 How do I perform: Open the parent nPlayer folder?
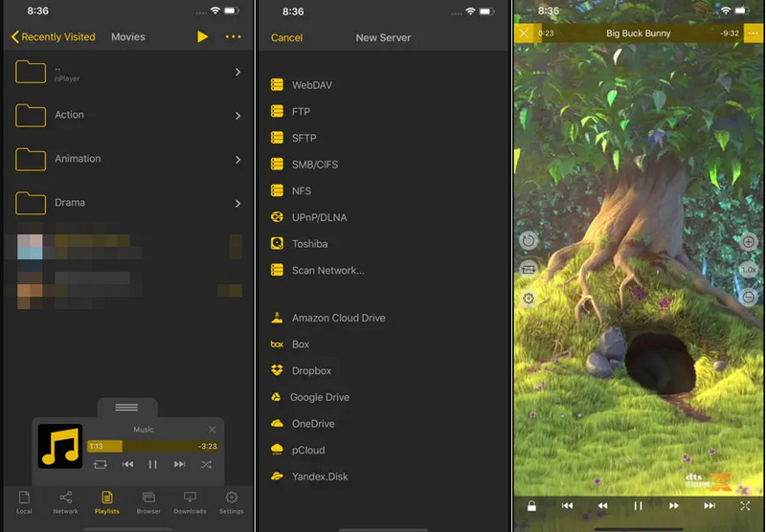click(128, 72)
